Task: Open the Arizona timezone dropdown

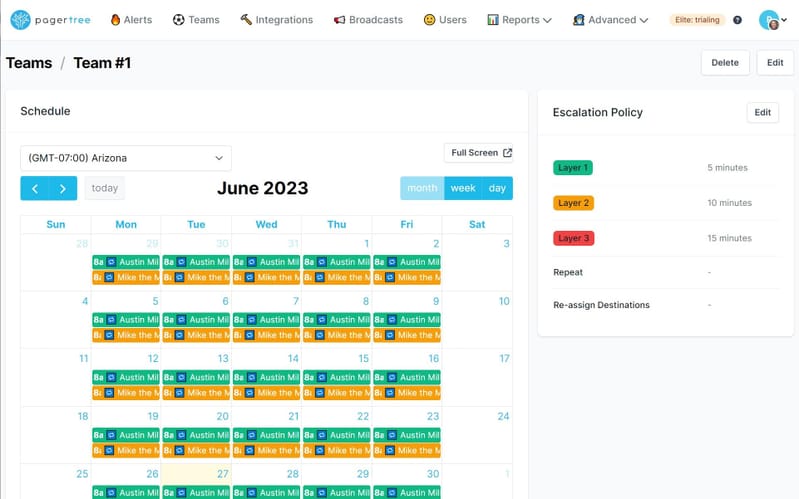Action: coord(126,158)
